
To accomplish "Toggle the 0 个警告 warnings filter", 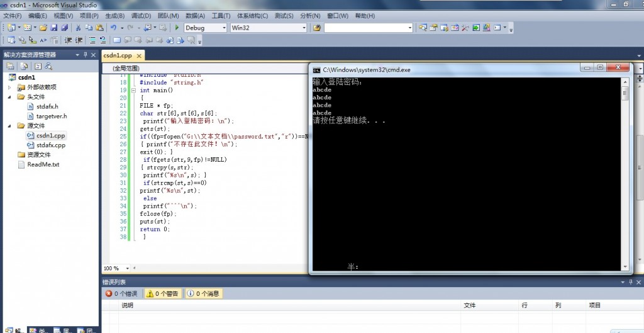I will pyautogui.click(x=162, y=293).
